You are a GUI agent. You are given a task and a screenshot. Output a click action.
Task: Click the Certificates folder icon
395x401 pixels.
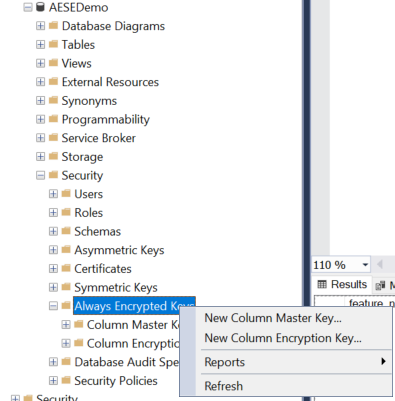[66, 268]
